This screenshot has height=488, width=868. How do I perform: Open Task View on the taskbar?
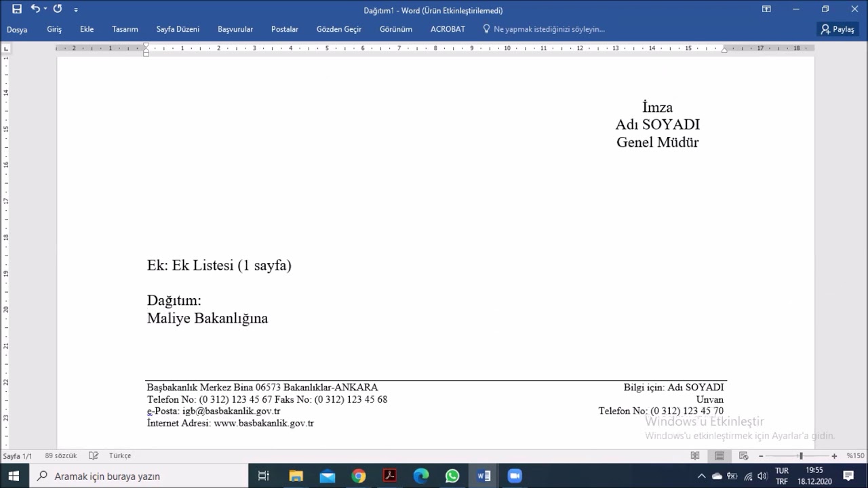tap(264, 476)
